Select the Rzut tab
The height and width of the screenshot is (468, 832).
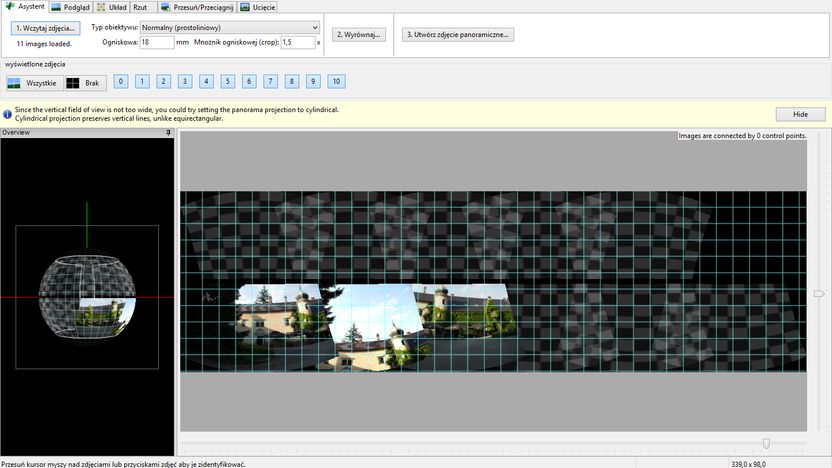(x=140, y=7)
